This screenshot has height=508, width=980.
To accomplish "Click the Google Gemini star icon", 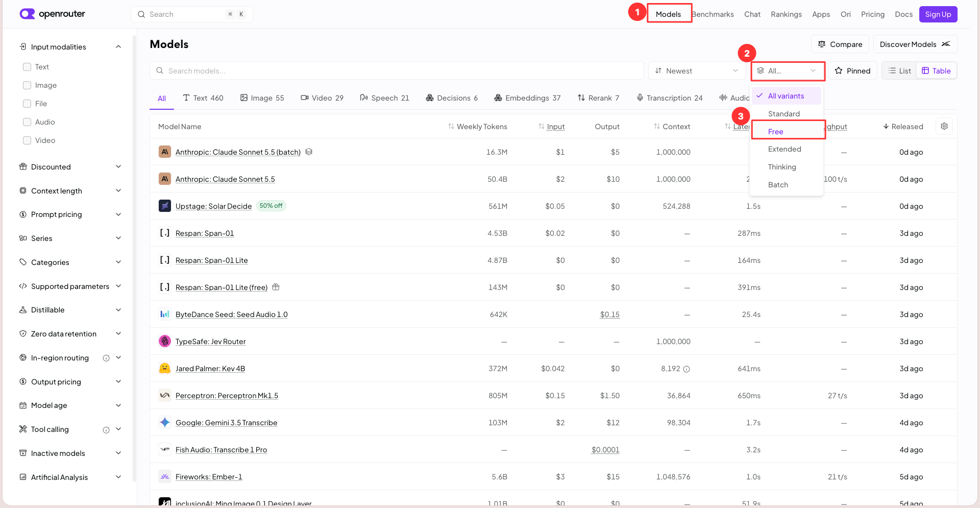I will point(165,422).
